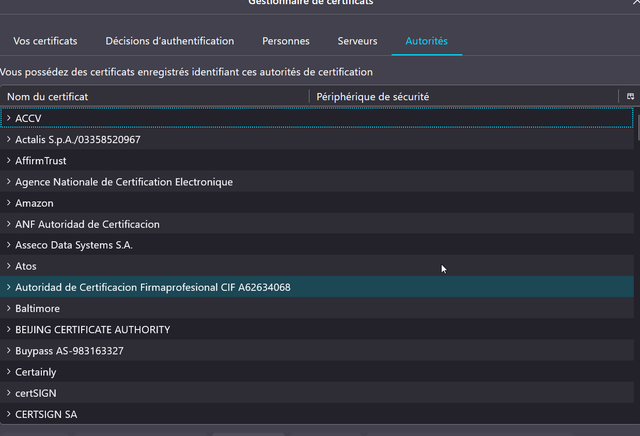Expand the Amazon certificate group
640x436 pixels.
pyautogui.click(x=9, y=203)
